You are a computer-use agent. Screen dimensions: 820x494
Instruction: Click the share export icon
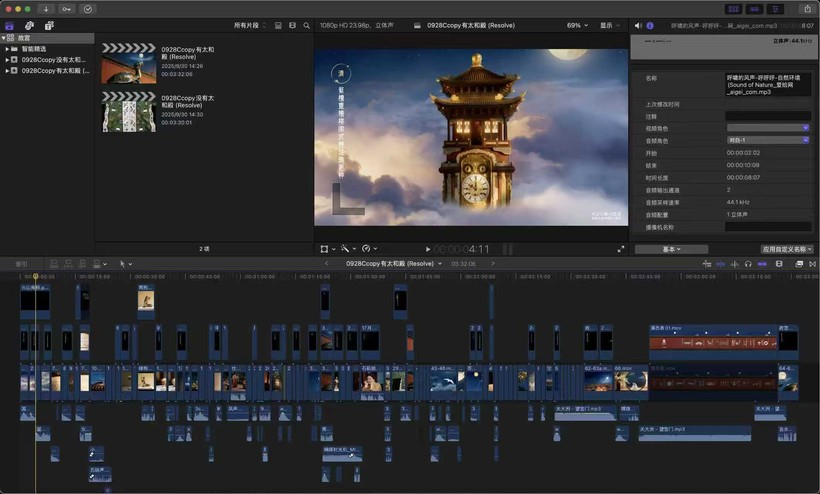(x=807, y=9)
